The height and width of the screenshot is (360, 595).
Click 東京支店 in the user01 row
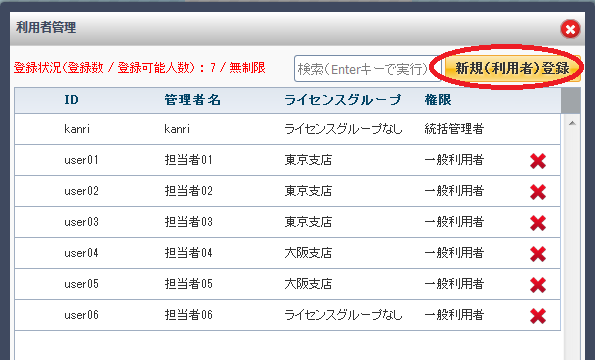308,160
